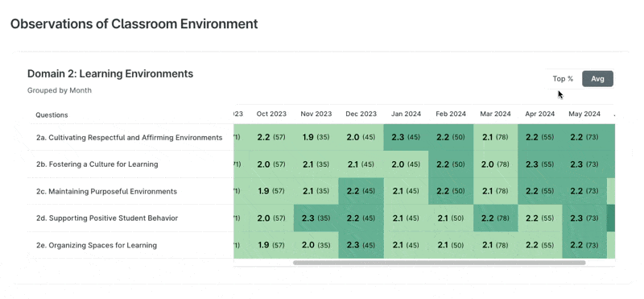The width and height of the screenshot is (644, 299).
Task: Click the Oct 2023 column header
Action: coord(271,114)
